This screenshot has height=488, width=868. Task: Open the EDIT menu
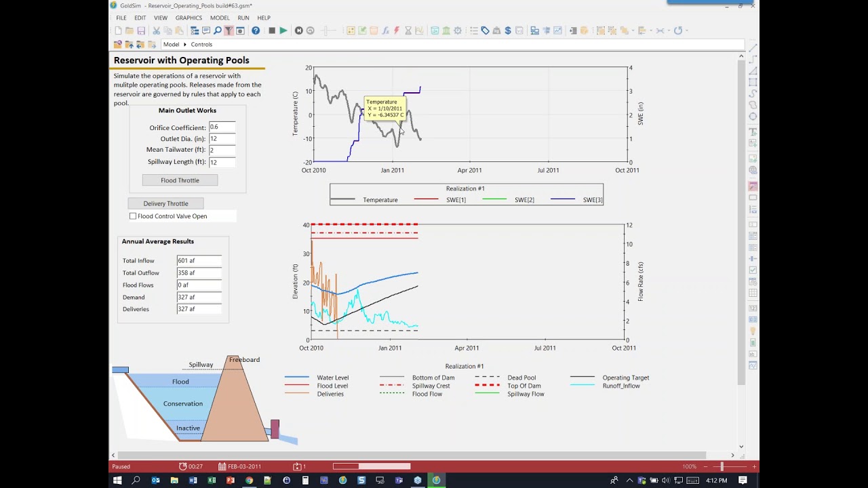[x=140, y=18]
